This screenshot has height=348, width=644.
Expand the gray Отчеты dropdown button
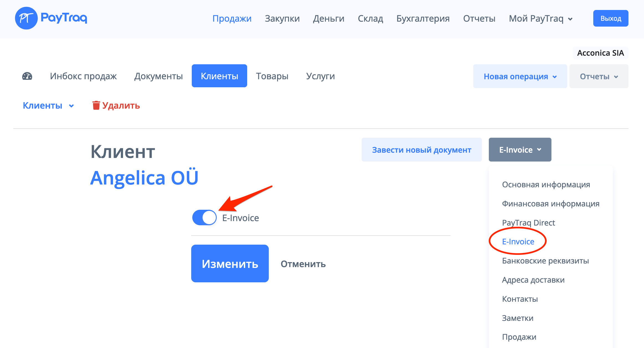click(599, 76)
